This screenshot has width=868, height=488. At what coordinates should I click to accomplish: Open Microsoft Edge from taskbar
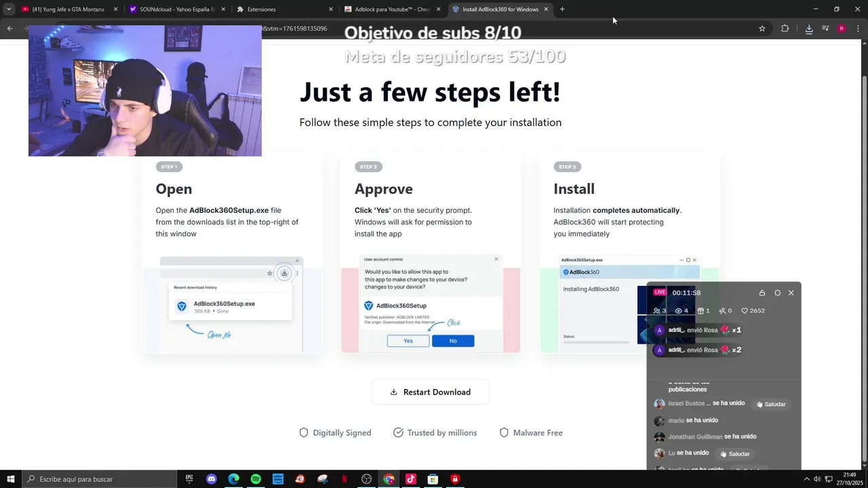coord(233,479)
